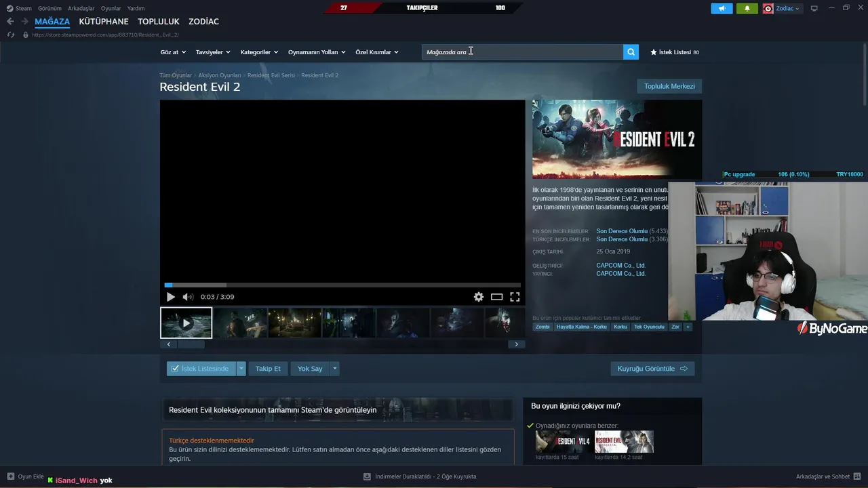Screen dimensions: 868x488
Task: Open the Tavsiyeler dropdown
Action: point(213,52)
